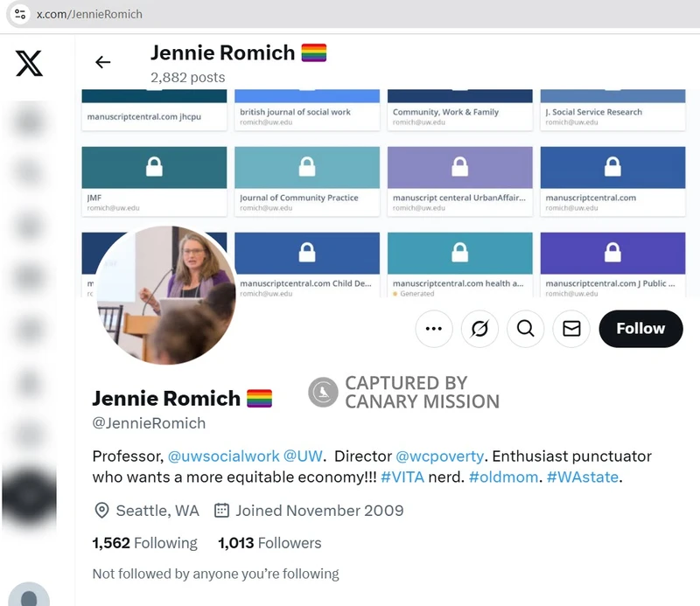The image size is (700, 606).
Task: Click the #oldmom hashtag
Action: 504,477
